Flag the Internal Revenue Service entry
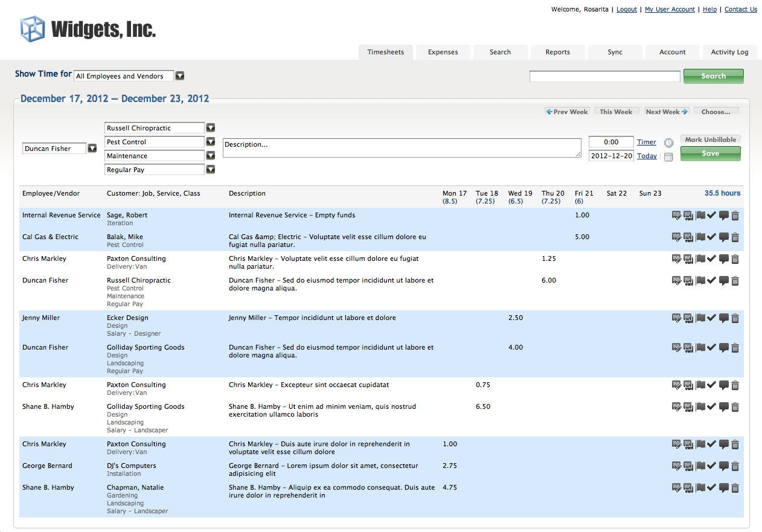This screenshot has height=532, width=762. click(x=700, y=216)
